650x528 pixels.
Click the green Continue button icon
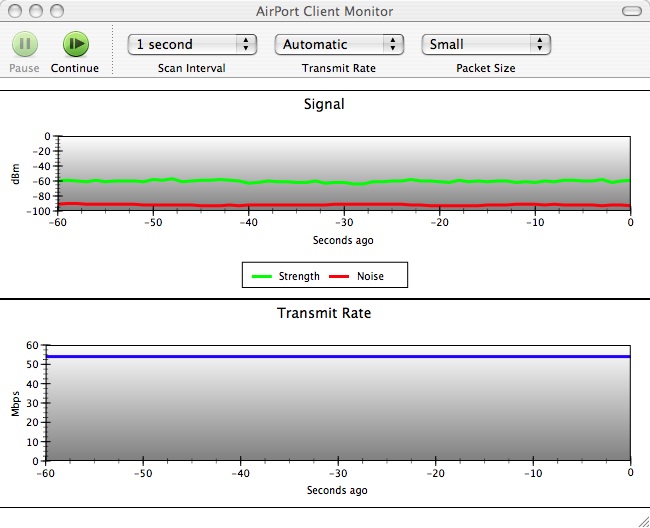(76, 44)
